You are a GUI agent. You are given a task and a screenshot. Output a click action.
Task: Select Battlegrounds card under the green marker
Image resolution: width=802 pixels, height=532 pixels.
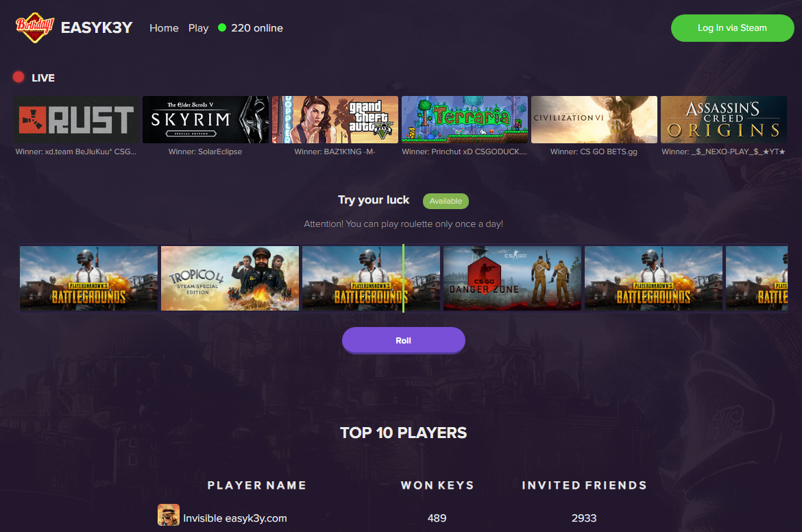point(371,278)
